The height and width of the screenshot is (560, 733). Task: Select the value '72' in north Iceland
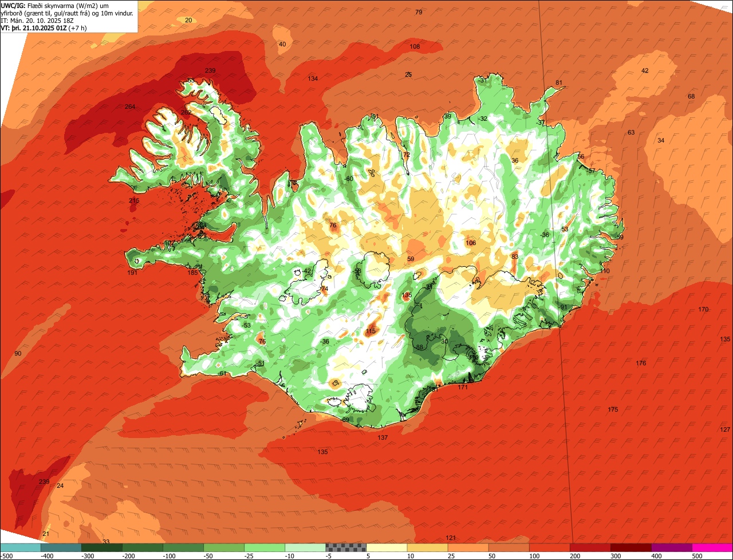point(407,155)
